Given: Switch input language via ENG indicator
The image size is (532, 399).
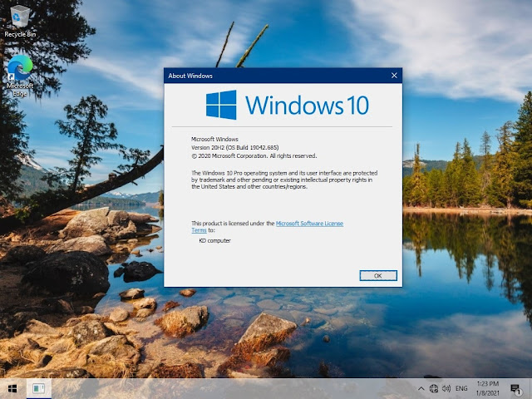Looking at the screenshot, I should pos(461,389).
